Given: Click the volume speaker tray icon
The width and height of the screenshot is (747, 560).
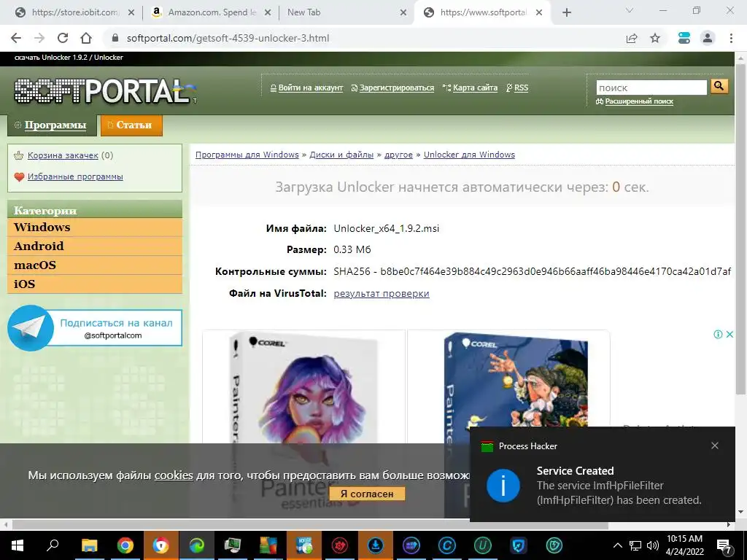Looking at the screenshot, I should click(x=653, y=545).
